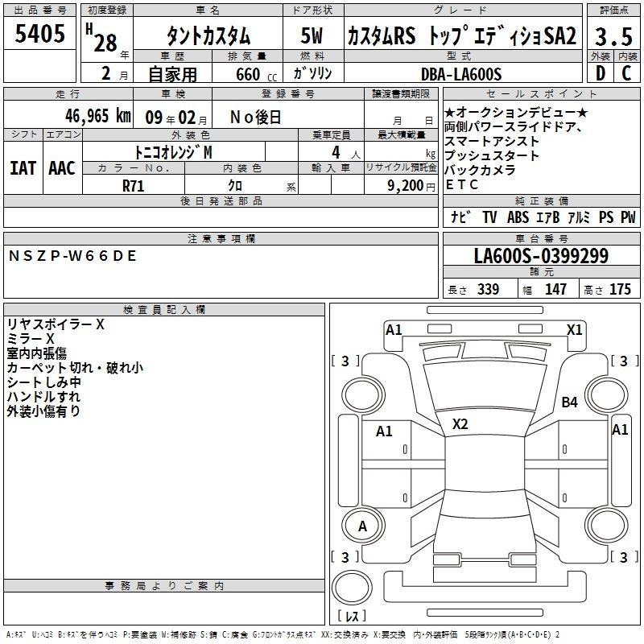644x644 pixels.
Task: Click the exterior grade D cell
Action: tap(600, 74)
